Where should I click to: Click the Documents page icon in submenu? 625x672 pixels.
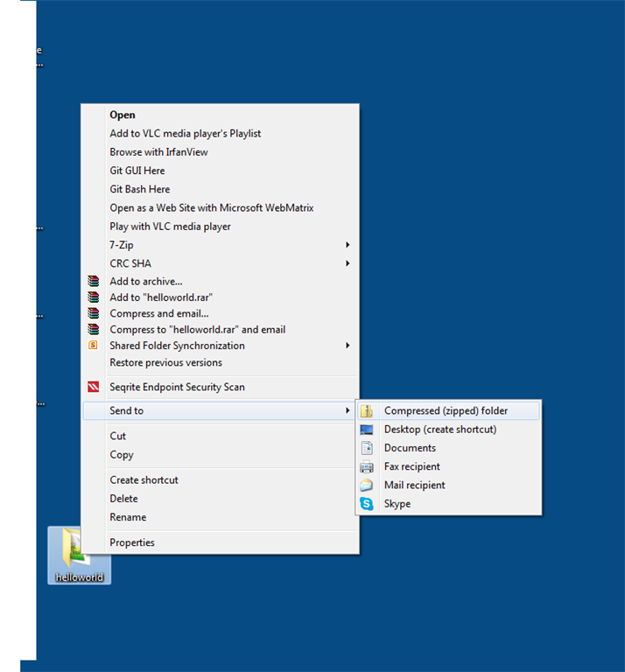[367, 448]
